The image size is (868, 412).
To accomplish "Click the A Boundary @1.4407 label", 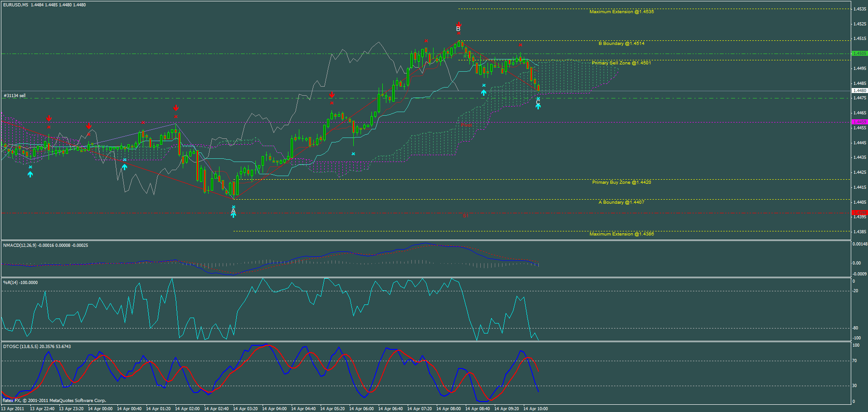I will 622,202.
